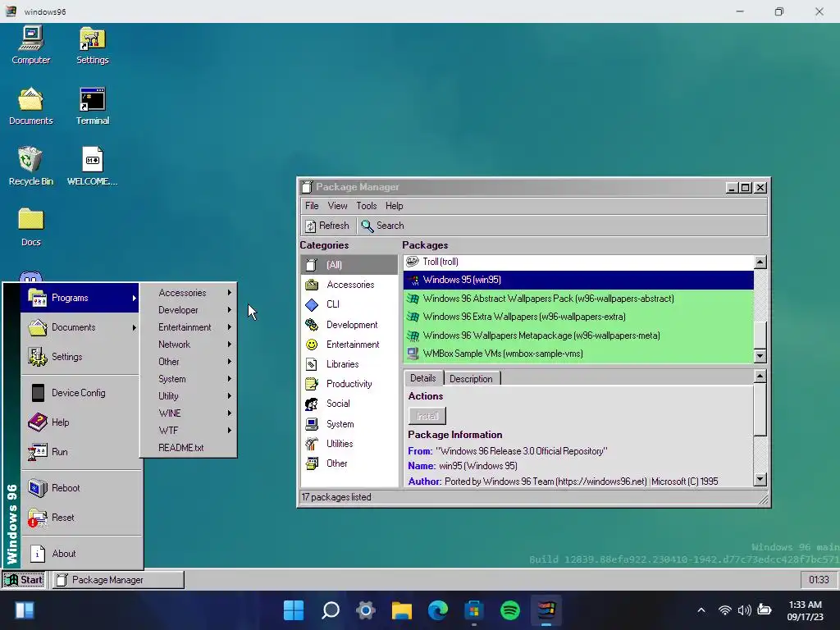Open Documents in the Start menu
The image size is (840, 630).
(80, 327)
